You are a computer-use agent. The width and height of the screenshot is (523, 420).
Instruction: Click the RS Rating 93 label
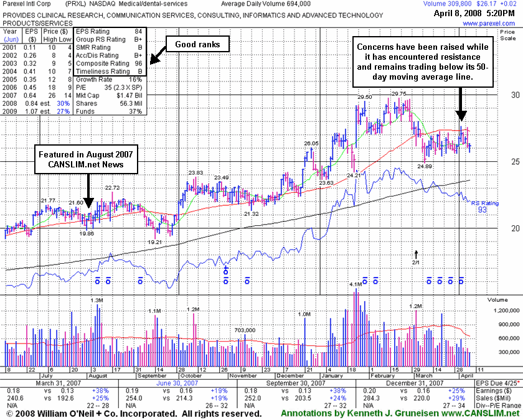click(484, 207)
